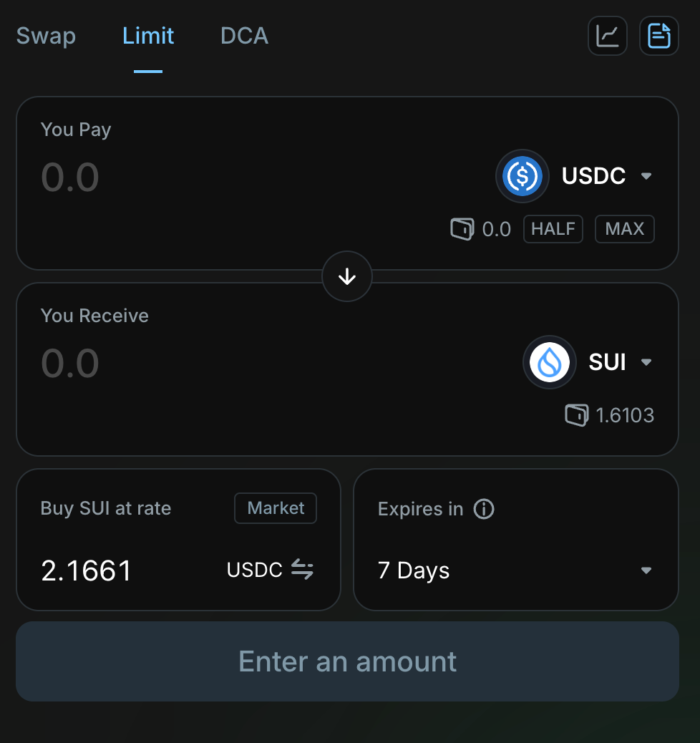Switch to the DCA tab
Viewport: 700px width, 743px height.
click(244, 36)
